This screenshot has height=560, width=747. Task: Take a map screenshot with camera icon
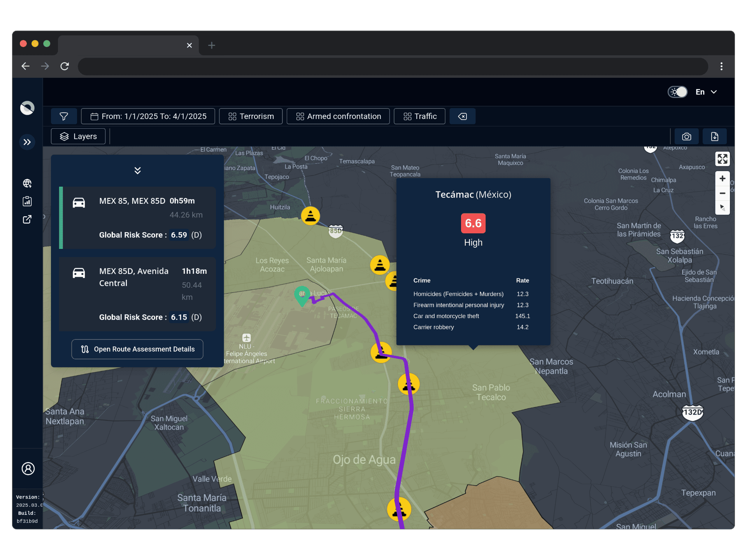pyautogui.click(x=687, y=136)
